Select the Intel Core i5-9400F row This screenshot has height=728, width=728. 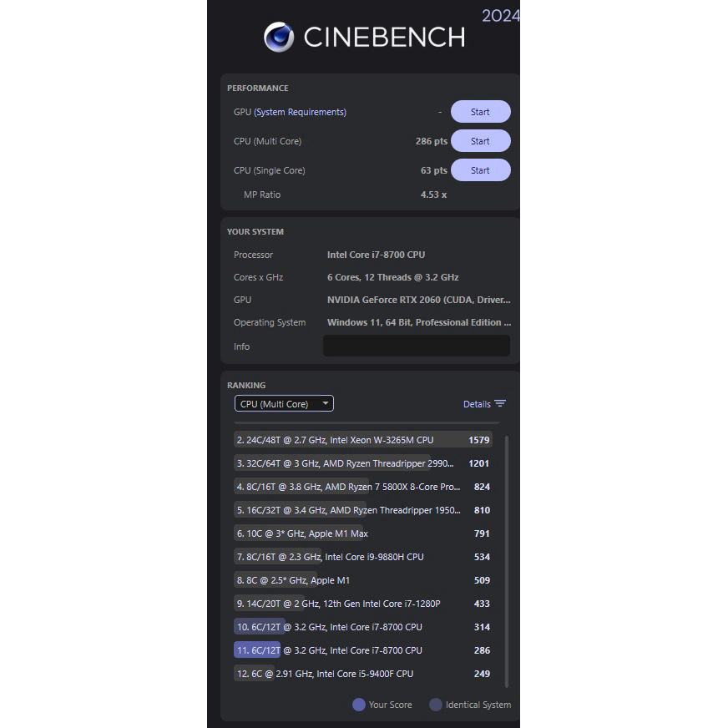[x=363, y=674]
